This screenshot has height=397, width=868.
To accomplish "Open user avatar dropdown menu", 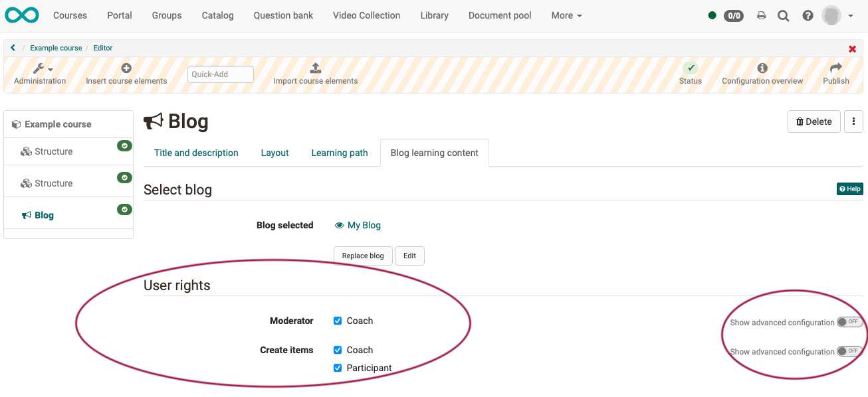I will tap(837, 15).
